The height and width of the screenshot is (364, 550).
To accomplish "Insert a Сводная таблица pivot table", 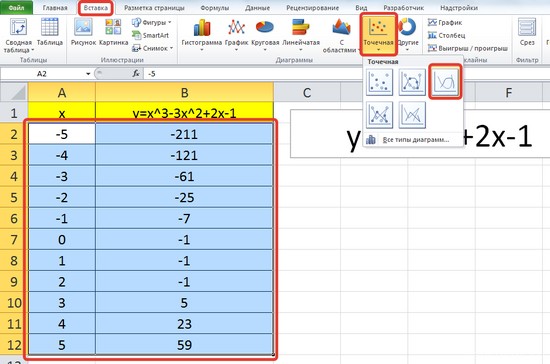I will (18, 36).
